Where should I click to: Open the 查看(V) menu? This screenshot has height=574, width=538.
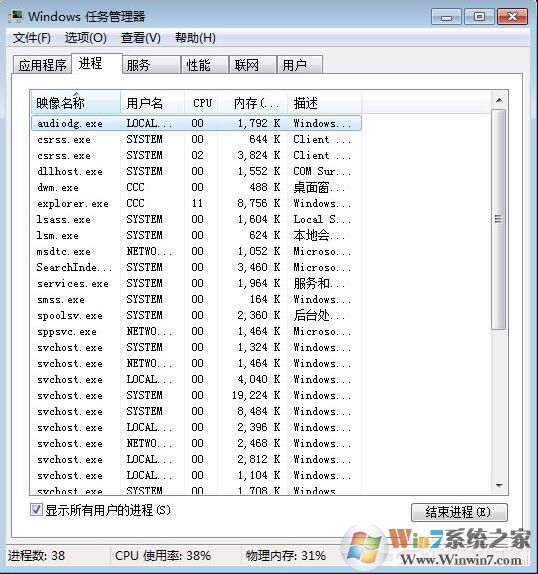coord(141,38)
